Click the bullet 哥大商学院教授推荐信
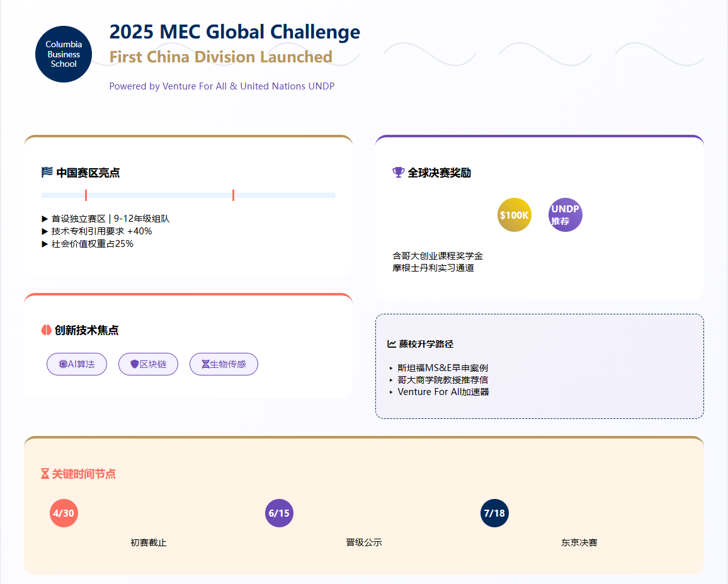Screen dimensions: 728x584 pos(443,380)
